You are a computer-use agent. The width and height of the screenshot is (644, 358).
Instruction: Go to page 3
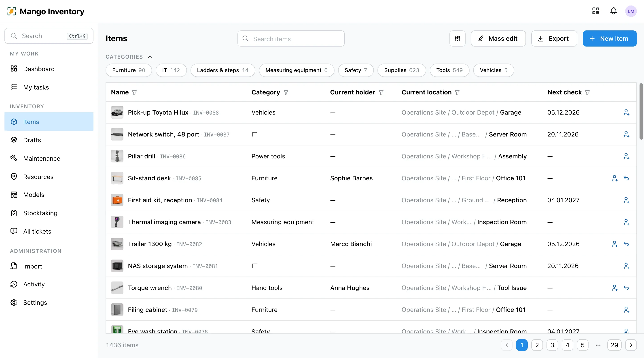(x=552, y=345)
